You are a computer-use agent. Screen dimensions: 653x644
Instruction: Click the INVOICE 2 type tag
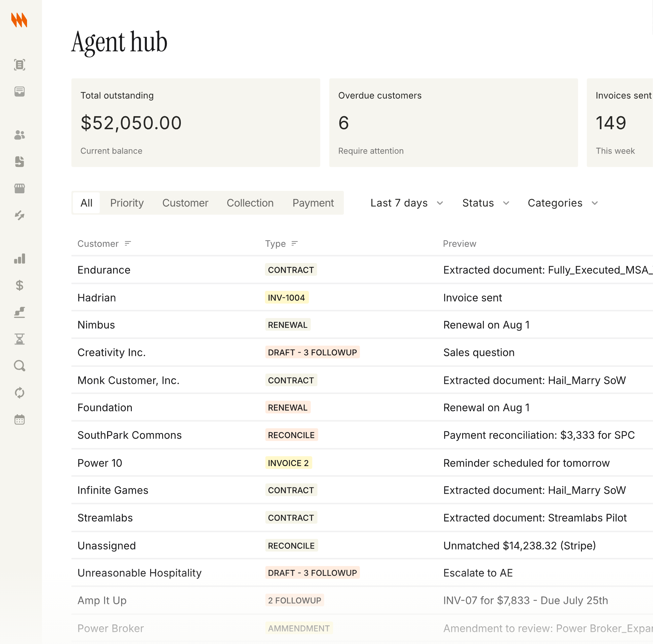[288, 463]
